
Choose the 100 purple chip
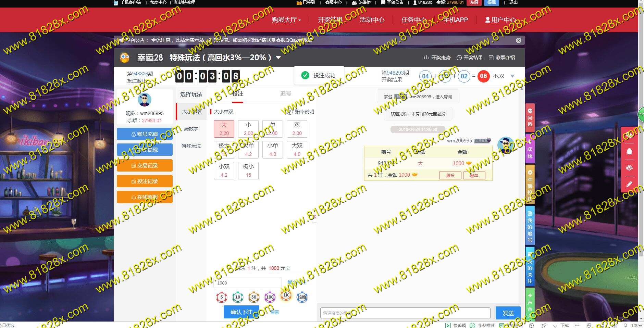pyautogui.click(x=270, y=297)
